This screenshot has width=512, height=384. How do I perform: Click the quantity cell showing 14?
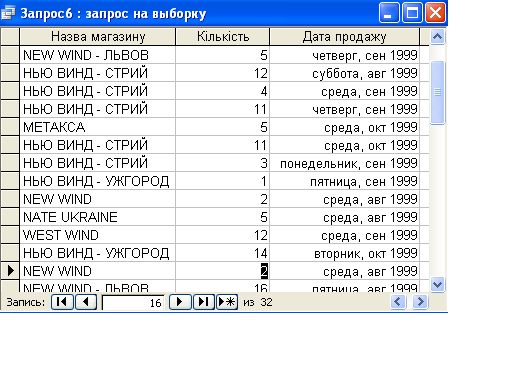pyautogui.click(x=223, y=253)
